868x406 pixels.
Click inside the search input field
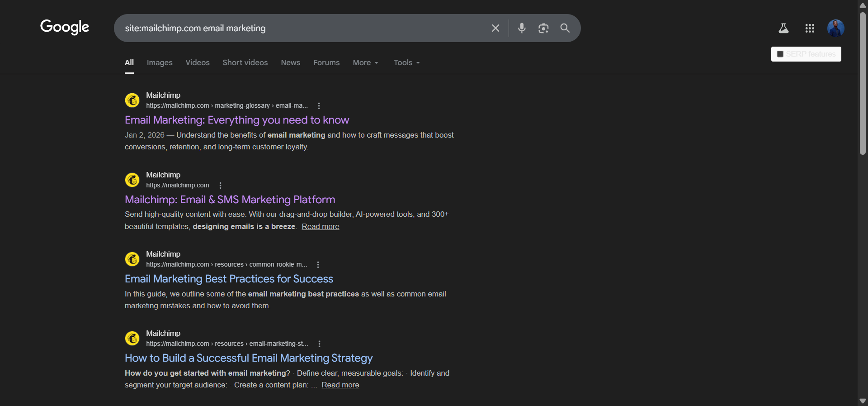pyautogui.click(x=303, y=28)
